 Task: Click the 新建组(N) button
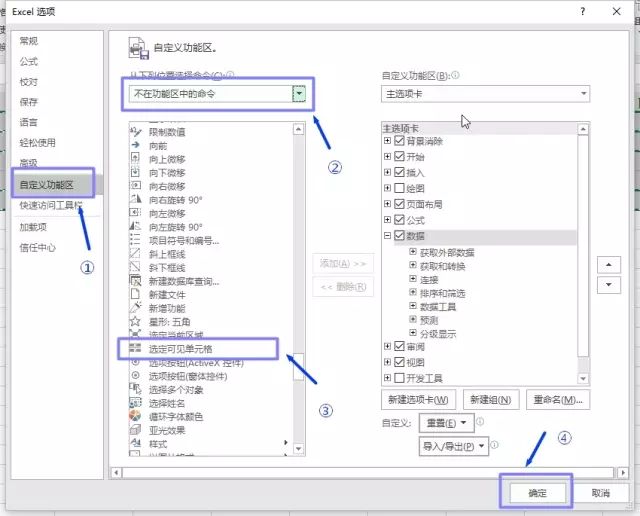(x=491, y=400)
